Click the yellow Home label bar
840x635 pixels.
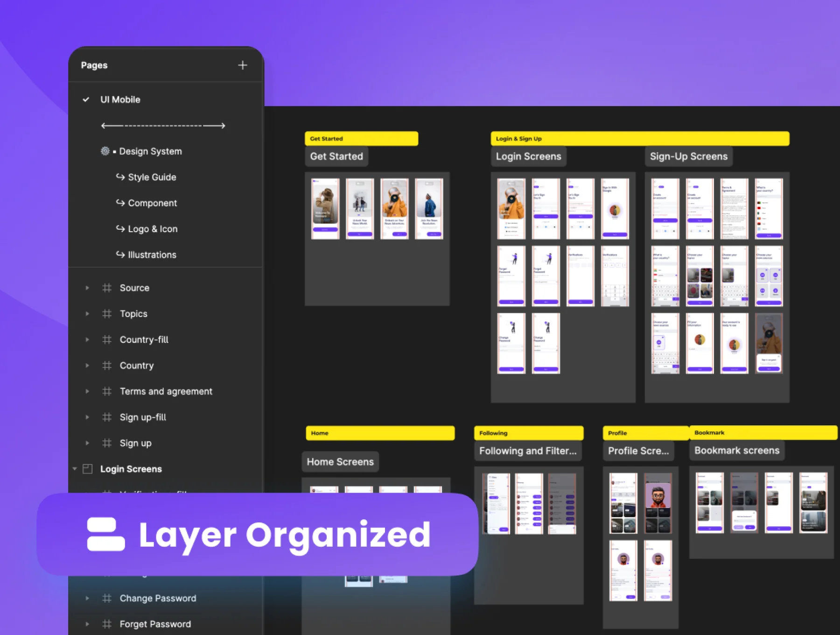[x=380, y=433]
